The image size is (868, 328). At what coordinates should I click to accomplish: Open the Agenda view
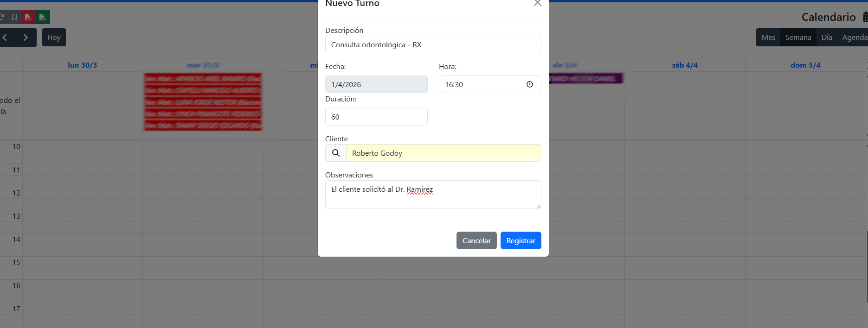(854, 38)
